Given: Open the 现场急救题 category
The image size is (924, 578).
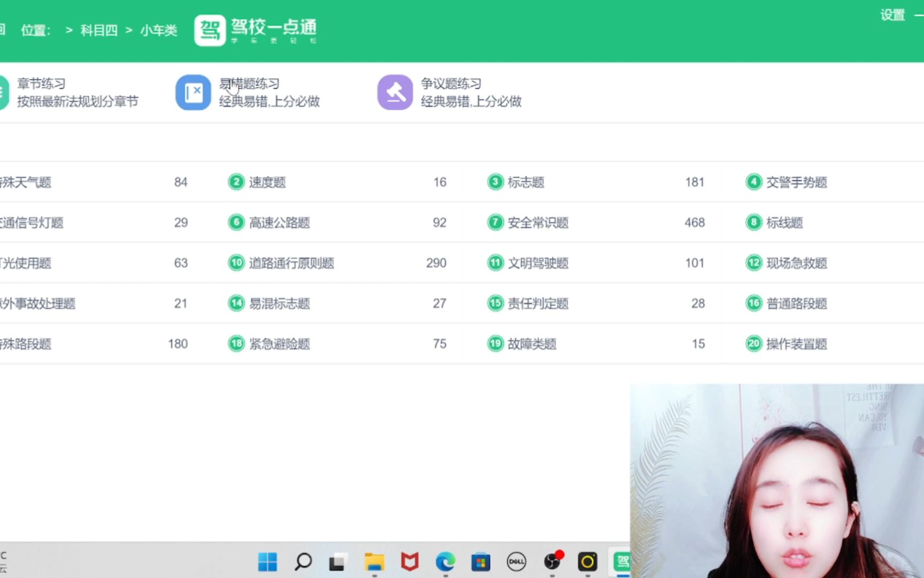Looking at the screenshot, I should [x=797, y=263].
